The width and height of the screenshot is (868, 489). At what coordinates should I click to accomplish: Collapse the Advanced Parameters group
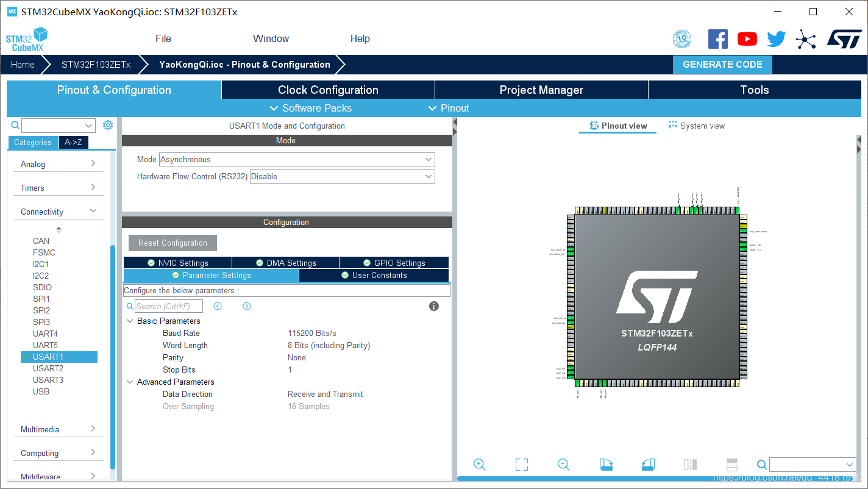pyautogui.click(x=130, y=382)
